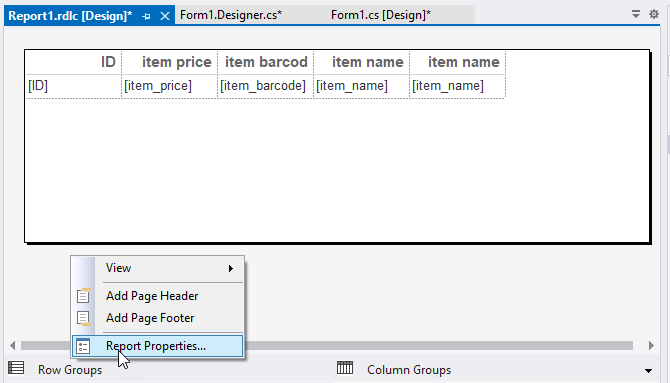Image resolution: width=670 pixels, height=383 pixels.
Task: Expand the View submenu
Action: (x=158, y=268)
